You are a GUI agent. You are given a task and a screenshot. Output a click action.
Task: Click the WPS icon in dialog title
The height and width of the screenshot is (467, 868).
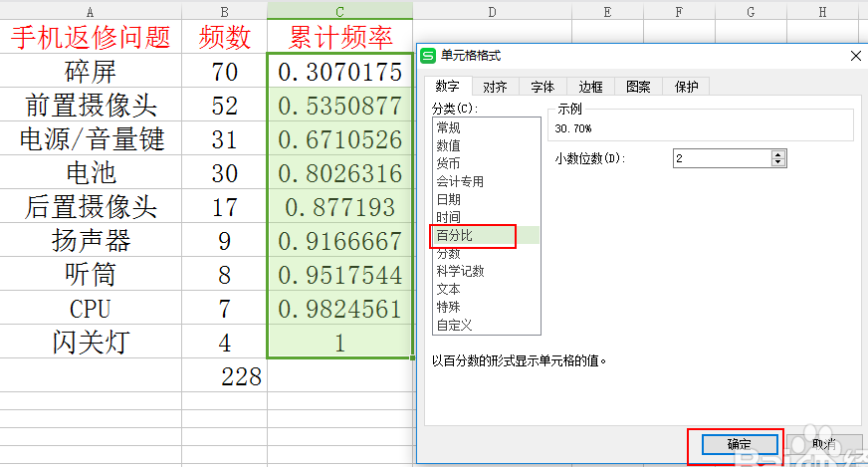pyautogui.click(x=428, y=56)
